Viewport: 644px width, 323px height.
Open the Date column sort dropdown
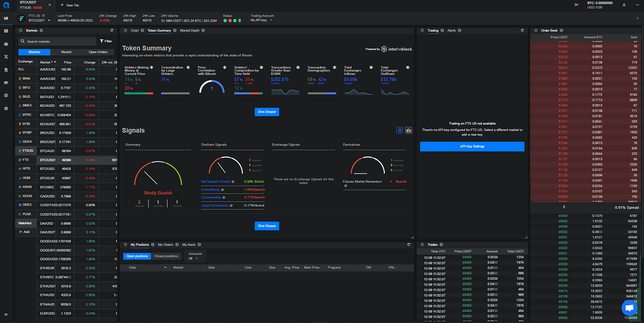pyautogui.click(x=166, y=267)
